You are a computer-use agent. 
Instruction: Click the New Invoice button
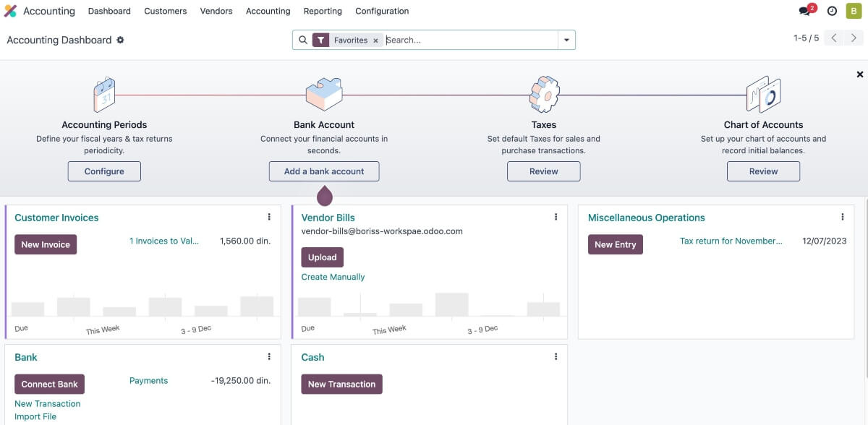pyautogui.click(x=46, y=244)
